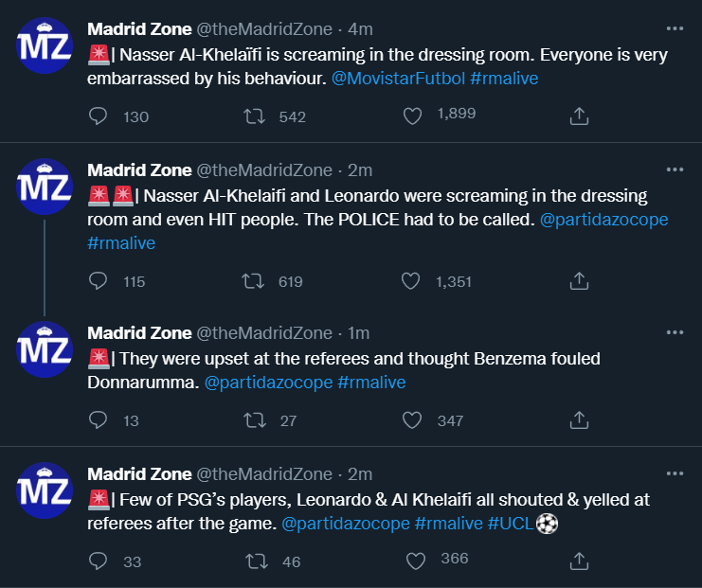Share the first Madrid Zone tweet

pos(579,116)
